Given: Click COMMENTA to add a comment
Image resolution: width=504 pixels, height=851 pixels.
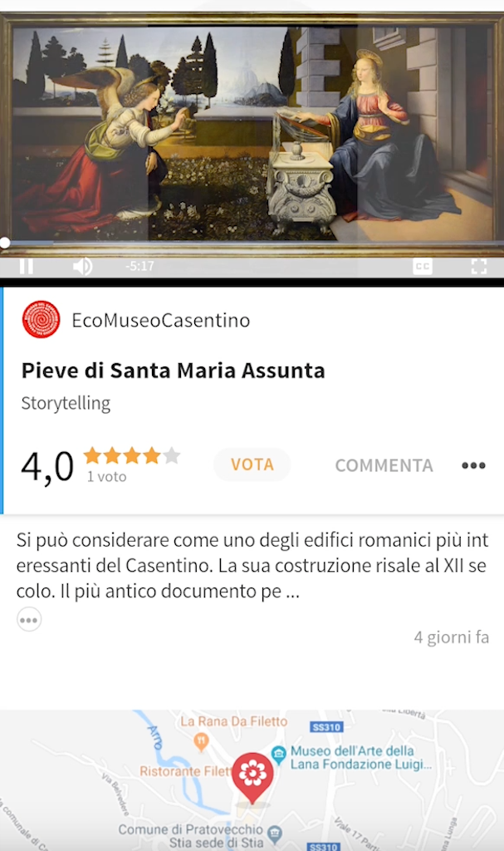Looking at the screenshot, I should point(384,465).
